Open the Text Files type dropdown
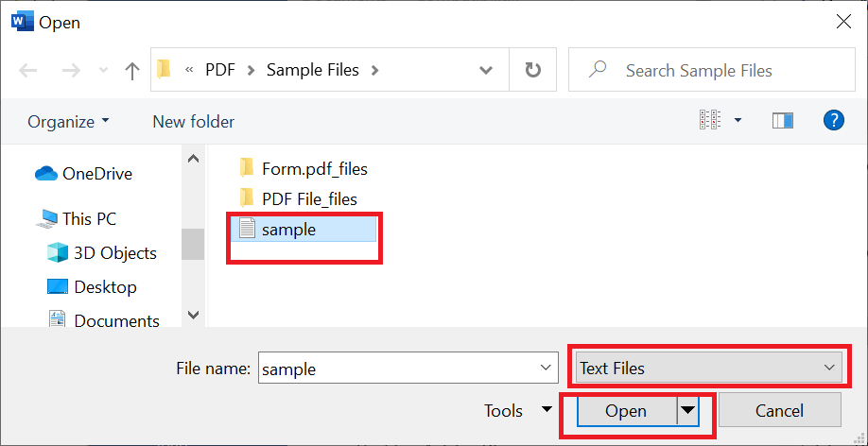 [x=708, y=368]
